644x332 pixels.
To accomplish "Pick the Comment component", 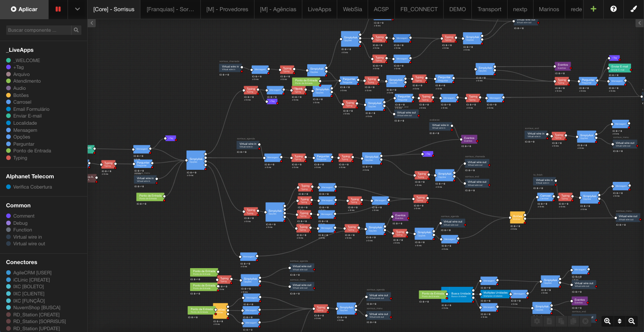I will point(20,216).
